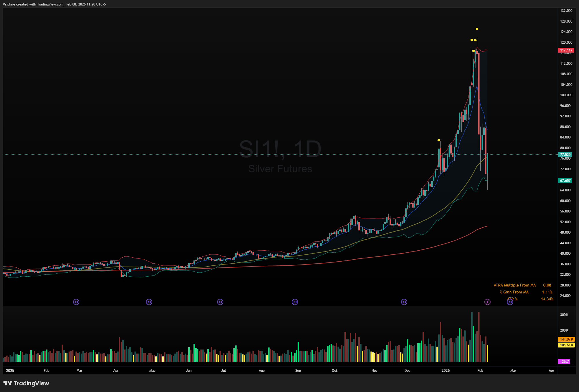Click the magenta -26.7 indicator label
This screenshot has height=392, width=579.
pos(564,362)
